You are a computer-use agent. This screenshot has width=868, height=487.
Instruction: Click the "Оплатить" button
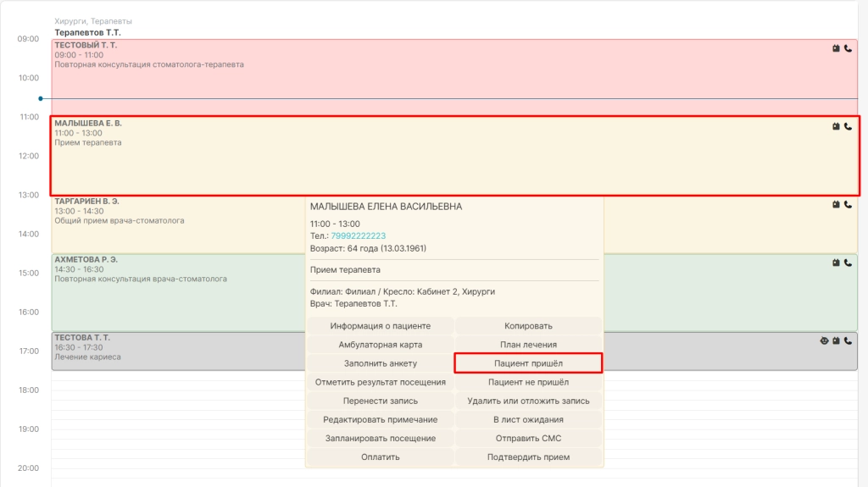coord(381,457)
